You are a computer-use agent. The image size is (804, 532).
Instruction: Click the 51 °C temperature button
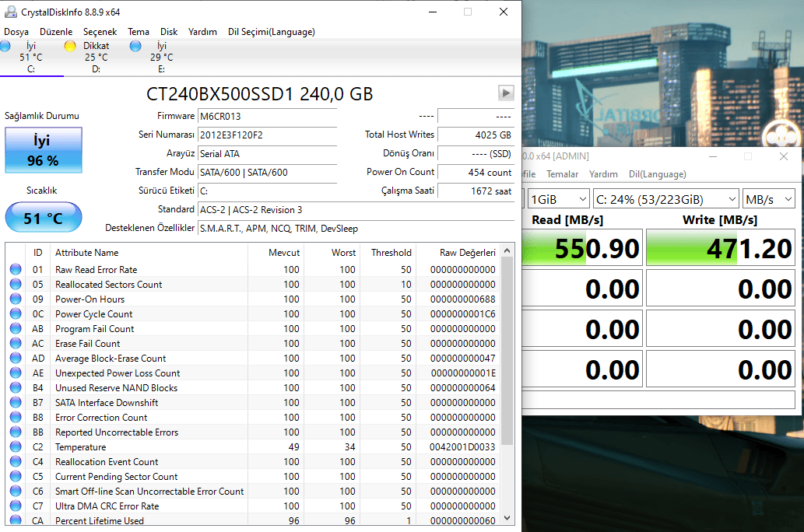[x=44, y=217]
